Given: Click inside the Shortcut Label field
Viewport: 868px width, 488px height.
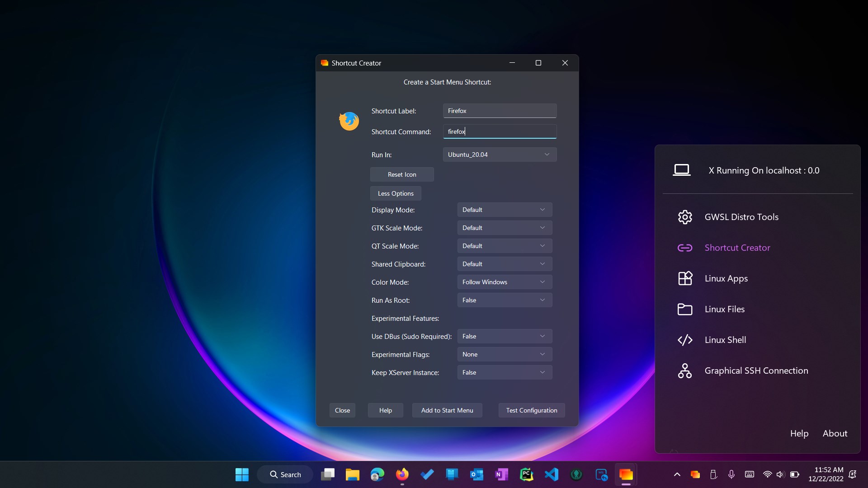Looking at the screenshot, I should click(500, 110).
